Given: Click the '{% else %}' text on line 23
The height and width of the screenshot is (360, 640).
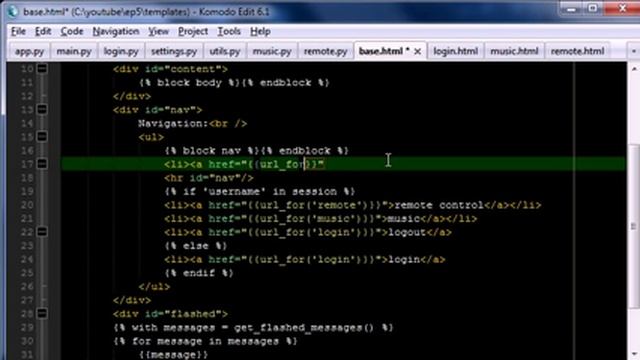Looking at the screenshot, I should (x=196, y=246).
